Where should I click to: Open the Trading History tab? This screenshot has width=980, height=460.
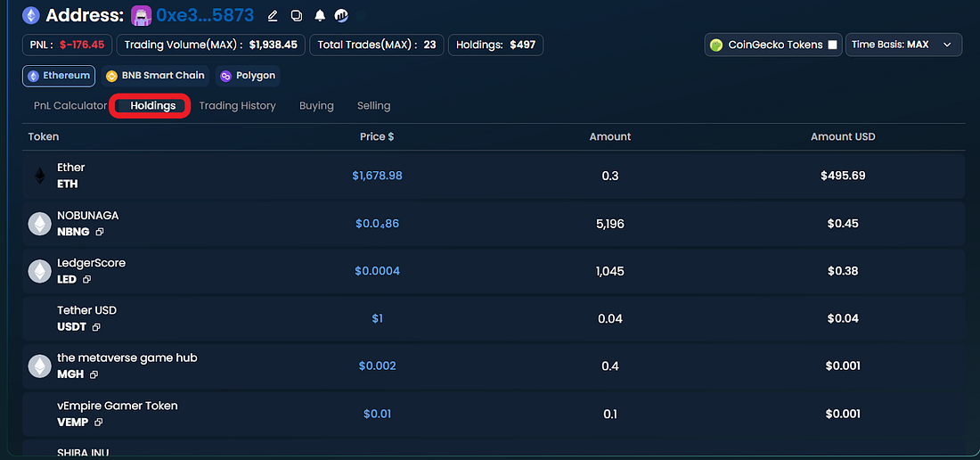[238, 105]
